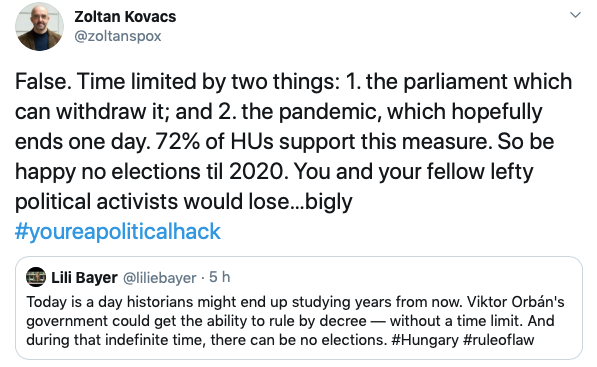597x367 pixels.
Task: Select the #Hungary hashtag text
Action: click(x=425, y=340)
